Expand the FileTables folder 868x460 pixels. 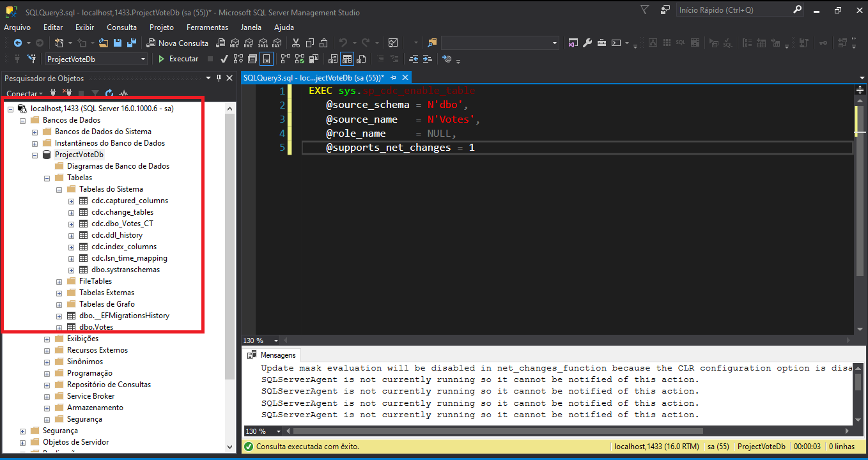pyautogui.click(x=59, y=281)
